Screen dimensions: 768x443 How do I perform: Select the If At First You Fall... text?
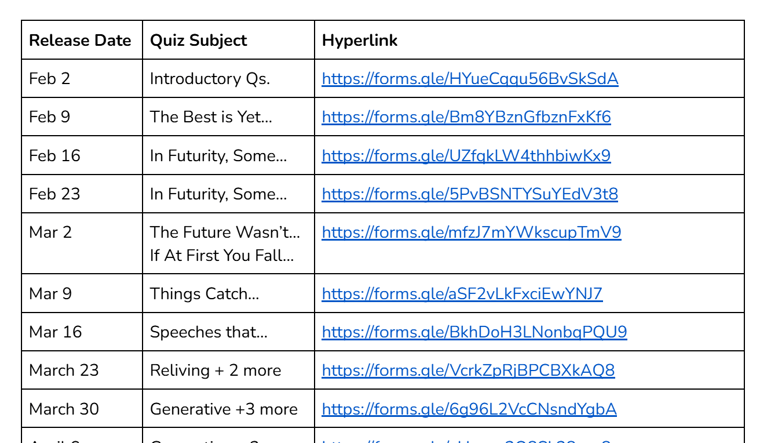(x=222, y=255)
